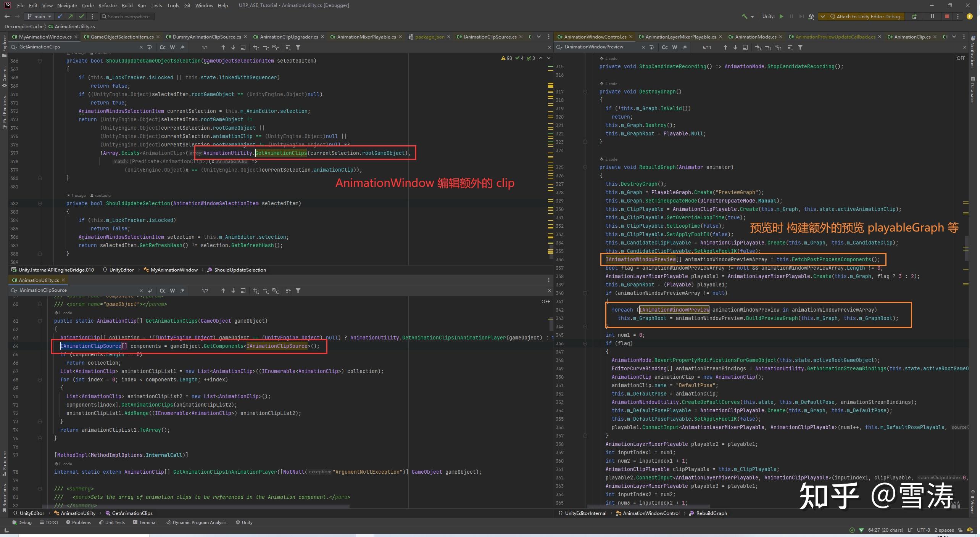Run the Unity play configuration
This screenshot has width=980, height=537.
click(x=781, y=16)
